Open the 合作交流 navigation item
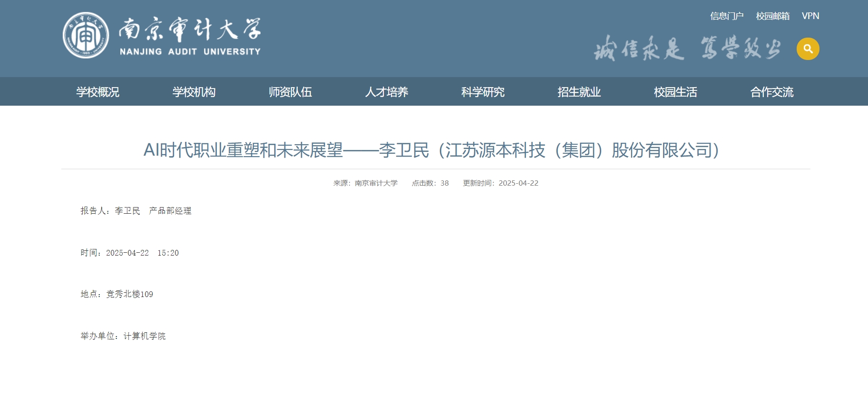Image resolution: width=868 pixels, height=407 pixels. [772, 92]
